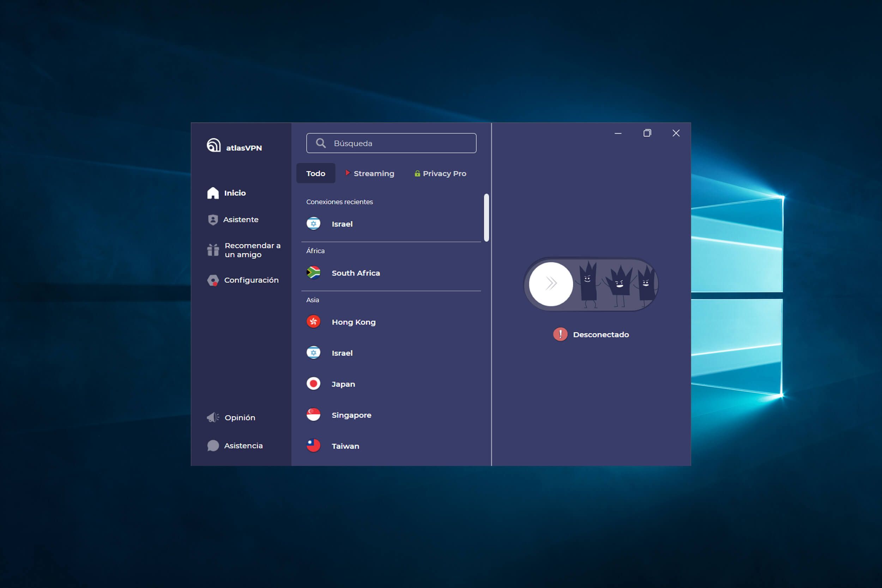Click the África region heading
This screenshot has height=588, width=882.
(x=315, y=250)
